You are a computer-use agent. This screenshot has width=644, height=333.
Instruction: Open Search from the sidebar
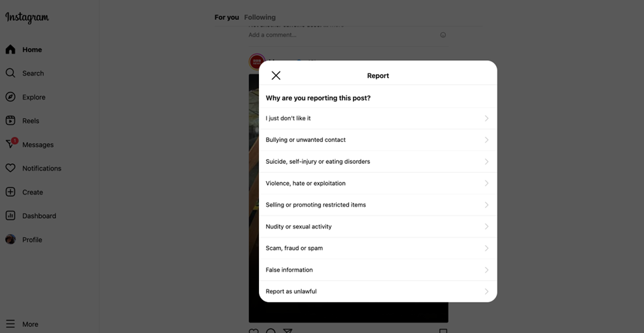pos(11,73)
